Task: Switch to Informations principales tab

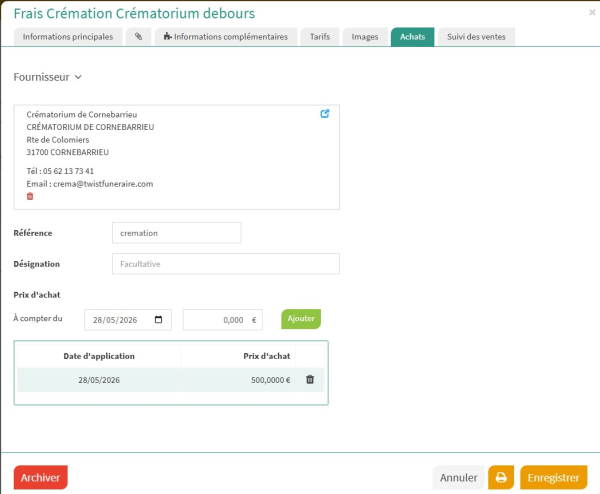Action: point(68,37)
